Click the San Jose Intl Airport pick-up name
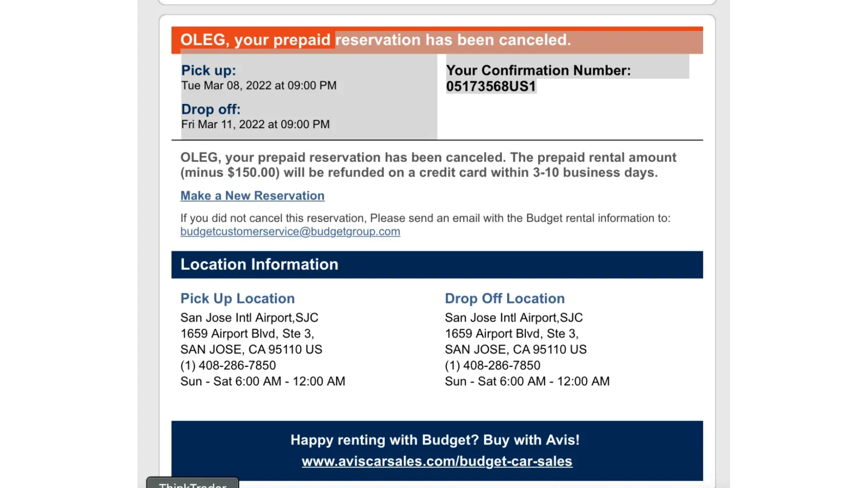868x488 pixels. tap(249, 318)
